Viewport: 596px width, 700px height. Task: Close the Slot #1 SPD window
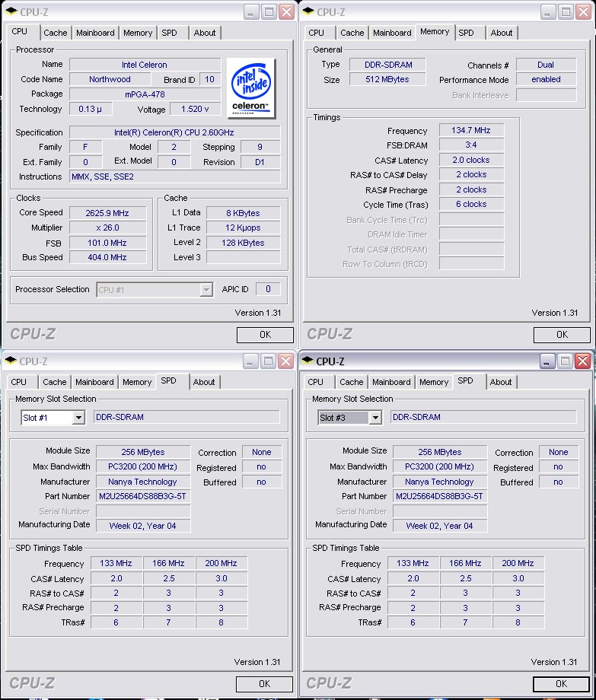(x=285, y=361)
